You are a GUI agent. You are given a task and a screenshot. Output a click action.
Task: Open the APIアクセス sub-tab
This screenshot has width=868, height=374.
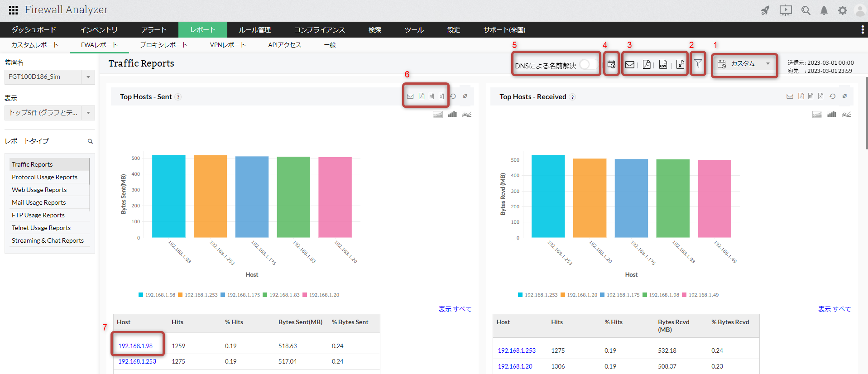click(x=284, y=45)
